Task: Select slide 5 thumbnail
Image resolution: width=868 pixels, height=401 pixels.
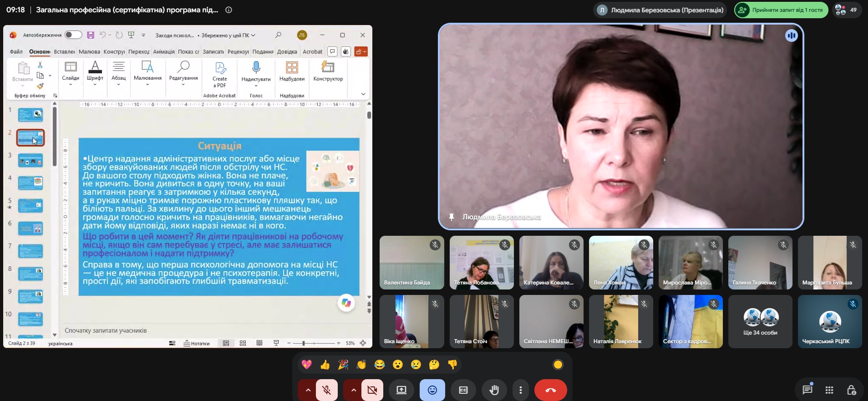Action: coord(30,205)
